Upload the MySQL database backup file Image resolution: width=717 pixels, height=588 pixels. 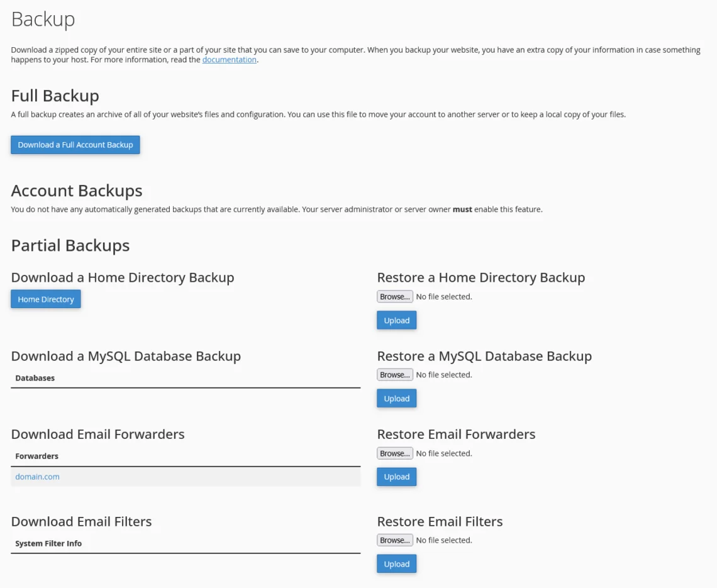point(396,398)
